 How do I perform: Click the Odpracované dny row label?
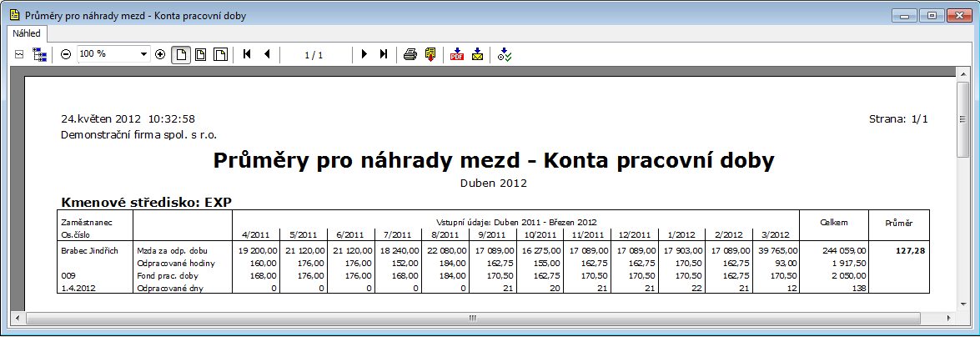171,288
